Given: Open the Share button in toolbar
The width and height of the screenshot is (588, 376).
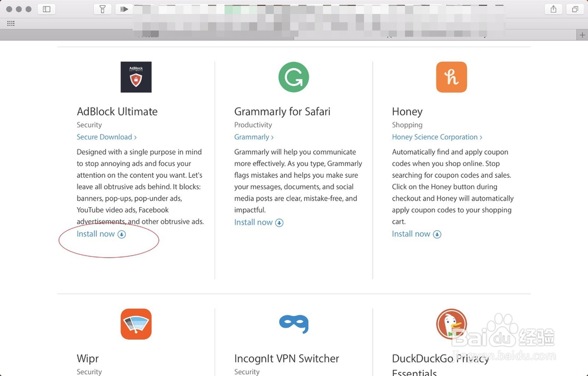Looking at the screenshot, I should pyautogui.click(x=553, y=9).
